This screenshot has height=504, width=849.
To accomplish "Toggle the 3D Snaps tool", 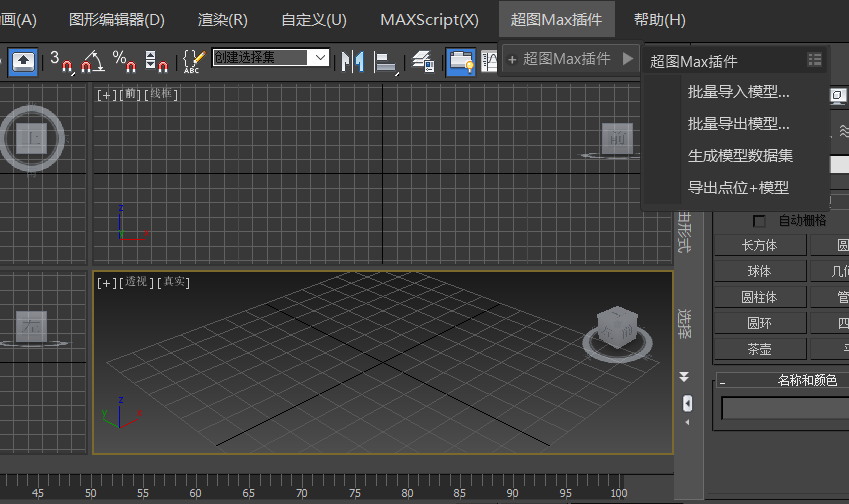I will (60, 60).
